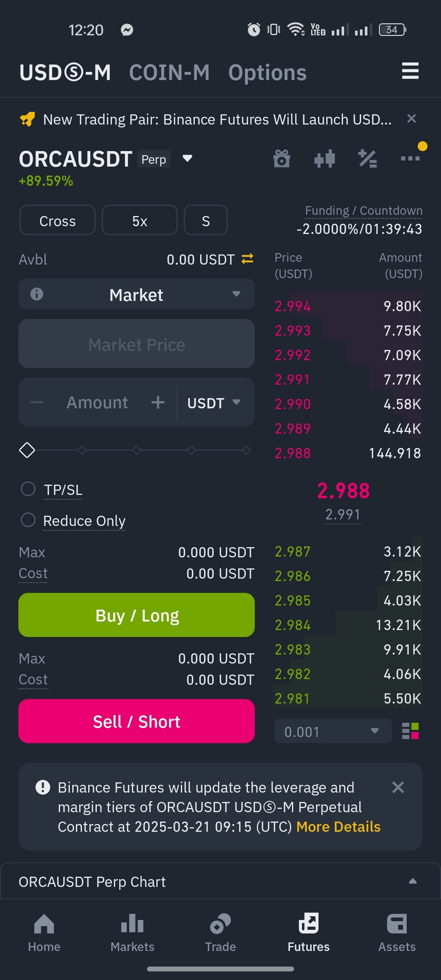Tap the Amount input field
This screenshot has height=980, width=441.
[x=97, y=403]
